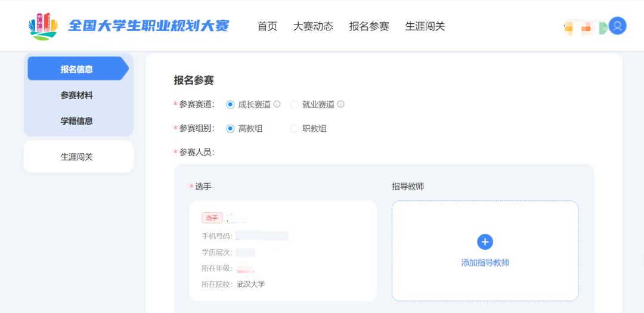Open 大赛动态 navigation item
This screenshot has width=644, height=313.
click(x=313, y=26)
